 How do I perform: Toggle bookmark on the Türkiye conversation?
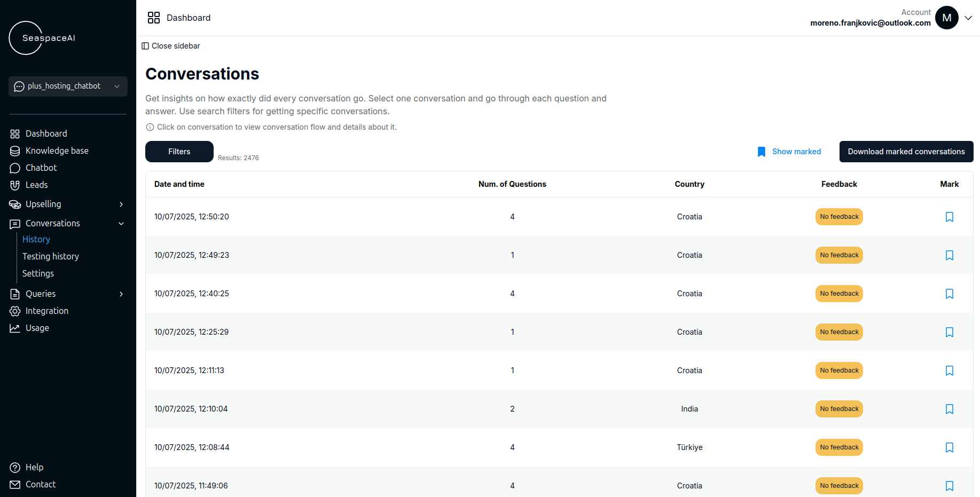point(949,447)
